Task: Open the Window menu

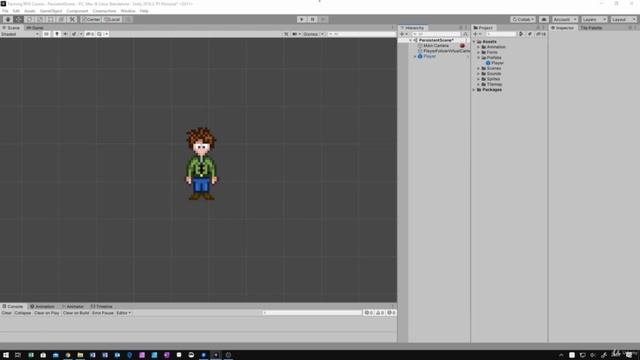Action: (x=128, y=11)
